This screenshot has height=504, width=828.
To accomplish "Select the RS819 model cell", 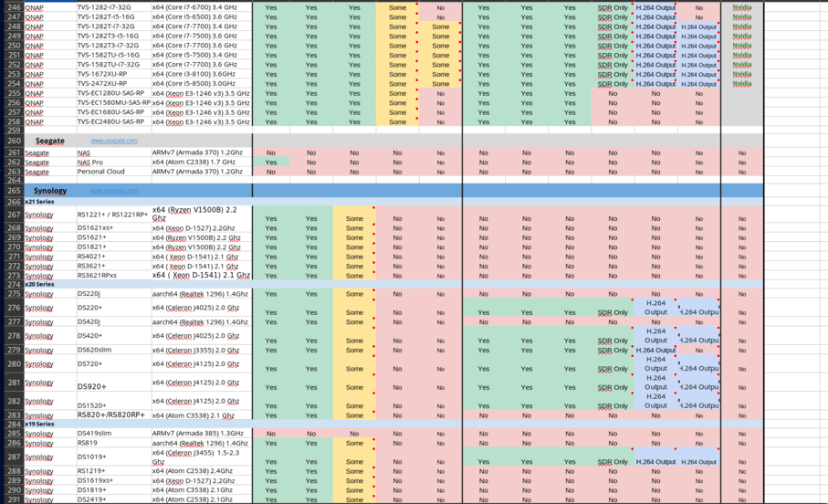I will click(113, 443).
